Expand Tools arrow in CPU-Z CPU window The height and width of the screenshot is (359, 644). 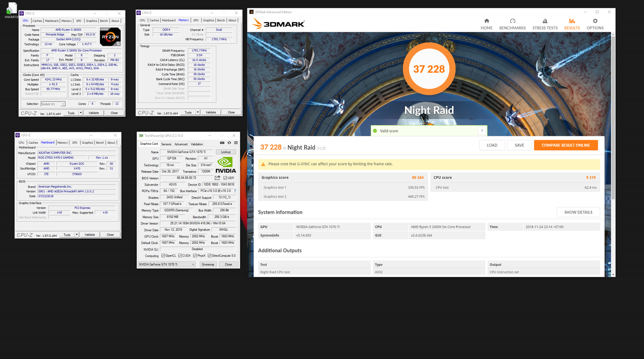click(80, 113)
